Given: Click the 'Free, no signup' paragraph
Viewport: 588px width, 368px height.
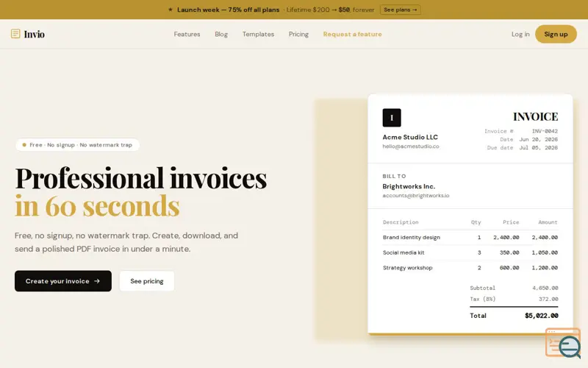Looking at the screenshot, I should [126, 242].
